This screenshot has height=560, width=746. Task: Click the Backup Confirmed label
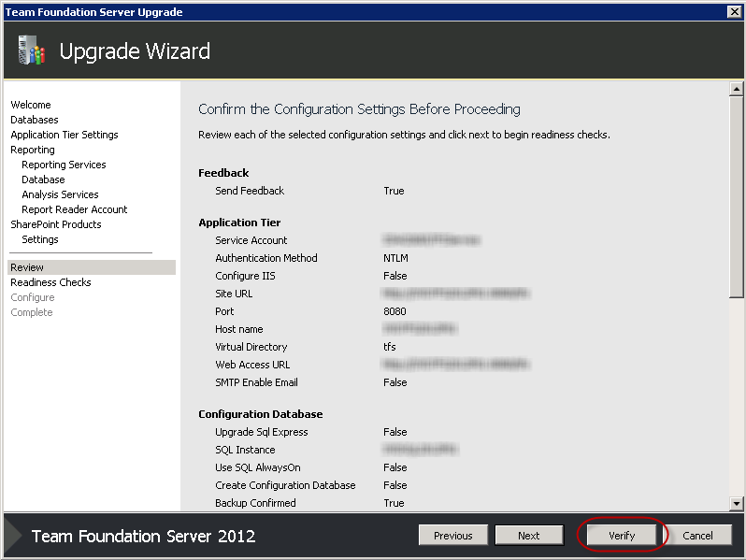coord(255,503)
